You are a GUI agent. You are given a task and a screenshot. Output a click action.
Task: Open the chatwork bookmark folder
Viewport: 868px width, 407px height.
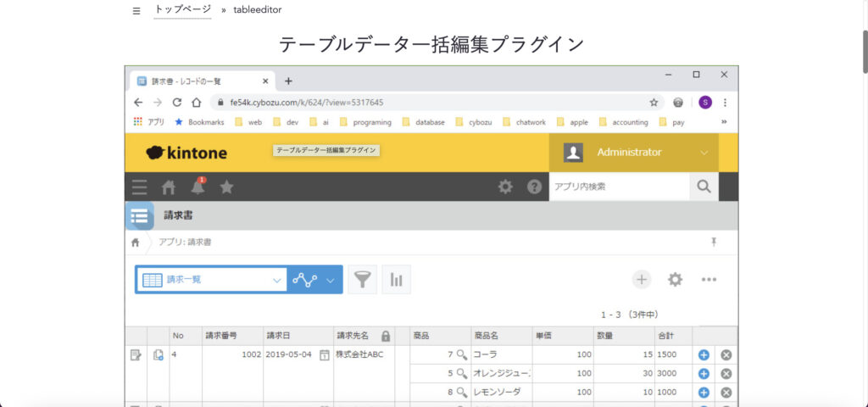525,122
